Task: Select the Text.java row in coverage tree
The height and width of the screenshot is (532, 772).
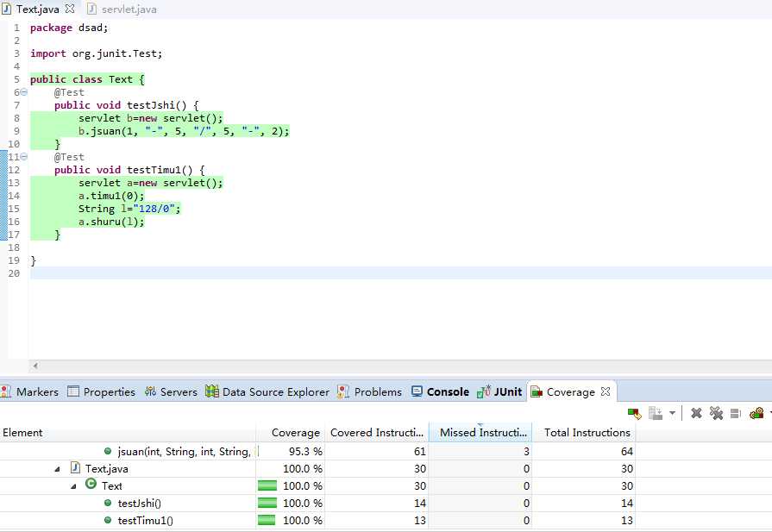Action: (317, 468)
